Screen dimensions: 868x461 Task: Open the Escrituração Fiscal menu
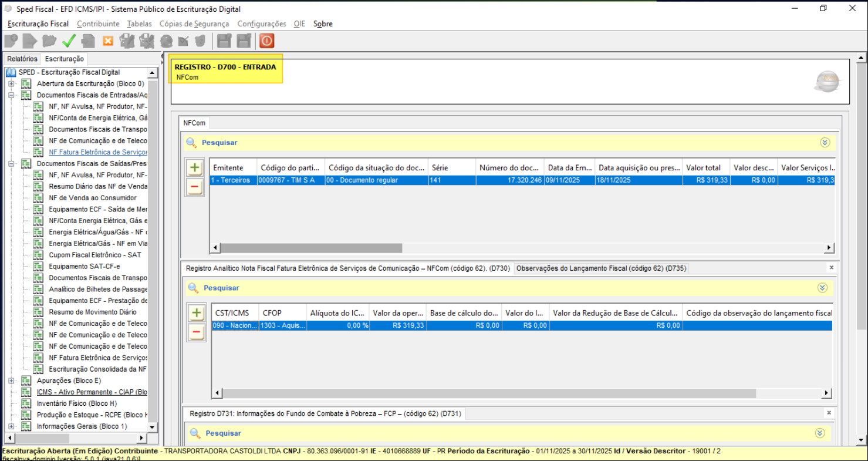[x=38, y=24]
